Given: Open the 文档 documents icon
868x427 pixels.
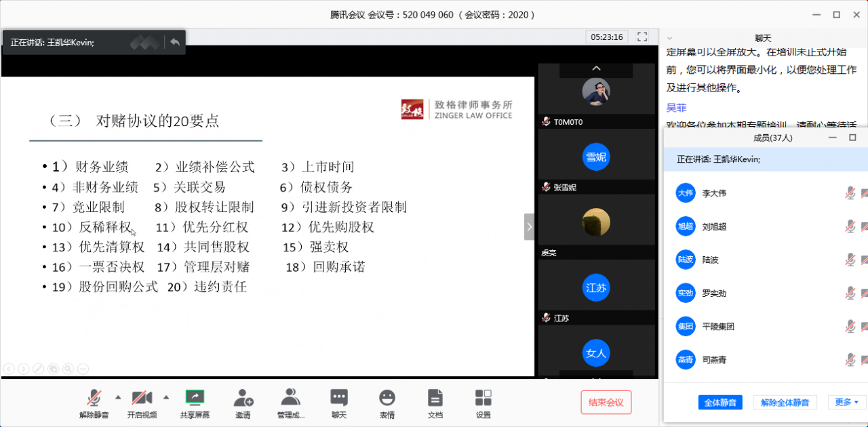Looking at the screenshot, I should [x=435, y=398].
